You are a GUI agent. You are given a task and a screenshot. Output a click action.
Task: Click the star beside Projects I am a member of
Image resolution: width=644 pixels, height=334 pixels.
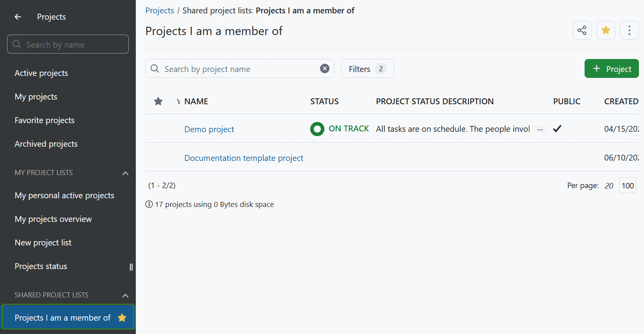tap(122, 317)
